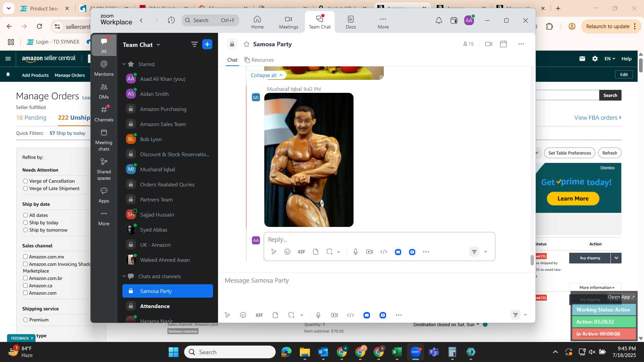Open Meeting chats in sidebar
The image size is (644, 362).
104,140
